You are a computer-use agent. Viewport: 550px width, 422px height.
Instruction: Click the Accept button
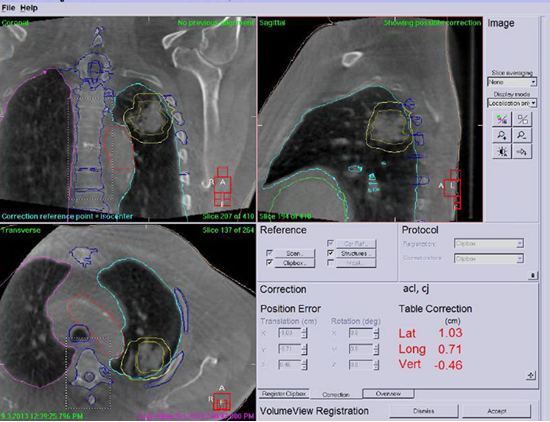pyautogui.click(x=497, y=411)
